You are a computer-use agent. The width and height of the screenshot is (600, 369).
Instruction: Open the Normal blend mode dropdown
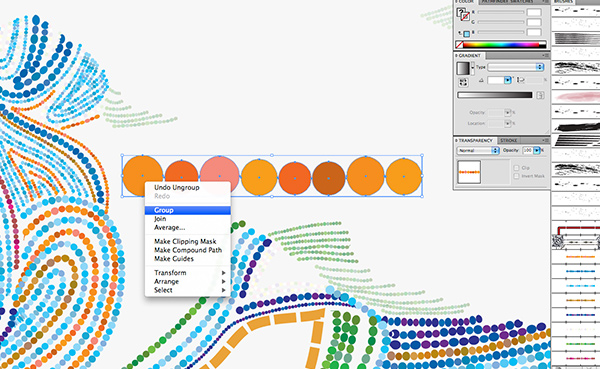tap(478, 150)
